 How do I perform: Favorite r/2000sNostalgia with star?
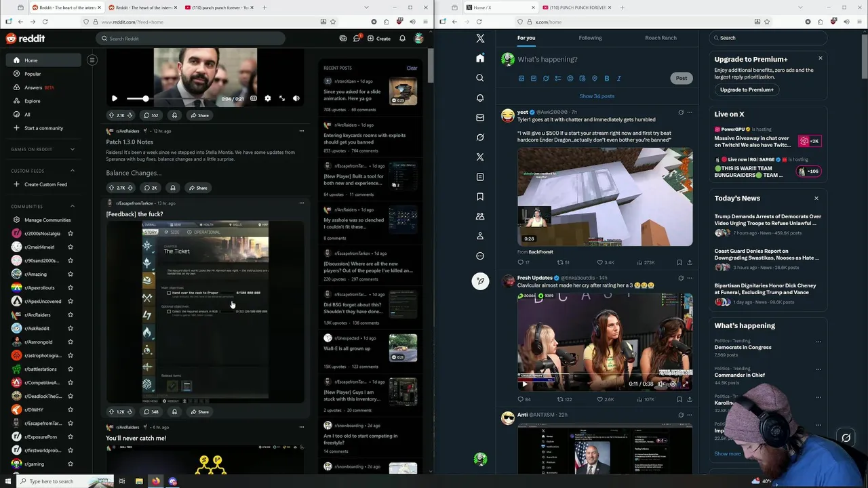coord(71,234)
